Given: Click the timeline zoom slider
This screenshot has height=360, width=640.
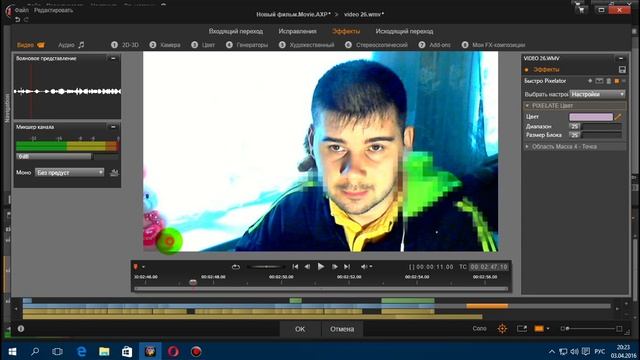Looking at the screenshot, I should [x=592, y=329].
